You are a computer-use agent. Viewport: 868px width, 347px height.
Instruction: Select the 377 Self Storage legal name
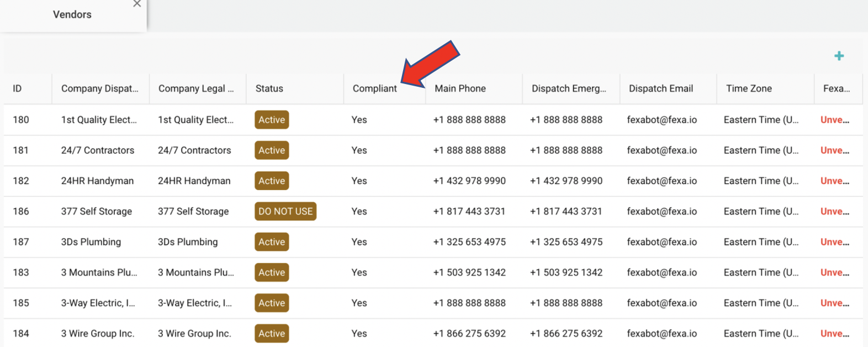(193, 211)
